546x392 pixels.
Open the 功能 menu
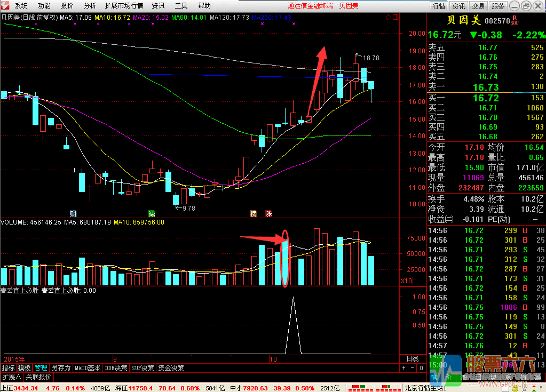pyautogui.click(x=44, y=5)
